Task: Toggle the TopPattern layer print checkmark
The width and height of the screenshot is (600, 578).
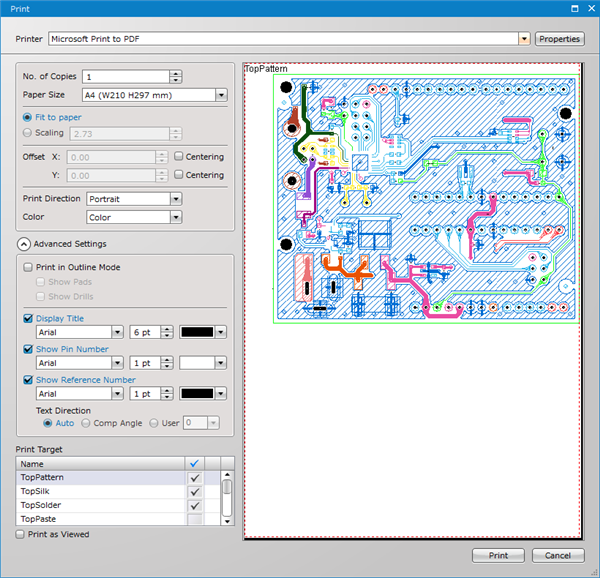Action: (x=195, y=478)
